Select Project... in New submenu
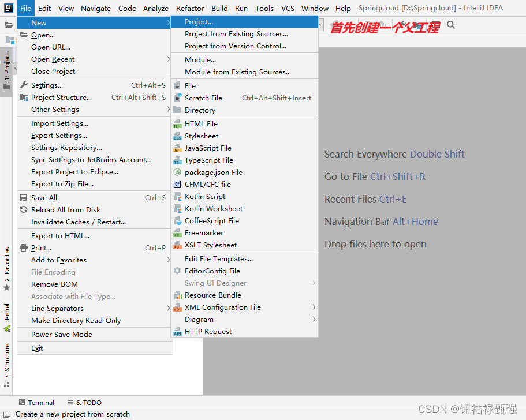This screenshot has width=526, height=420. tap(245, 22)
